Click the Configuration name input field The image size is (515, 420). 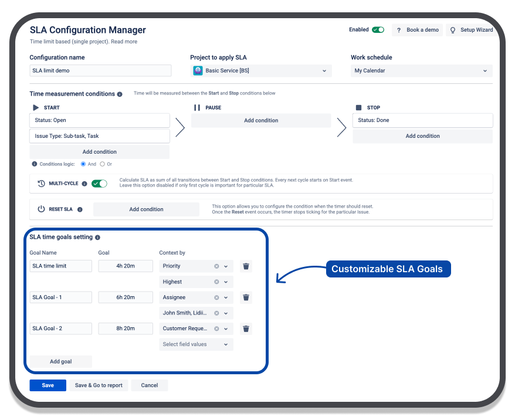[x=100, y=71]
